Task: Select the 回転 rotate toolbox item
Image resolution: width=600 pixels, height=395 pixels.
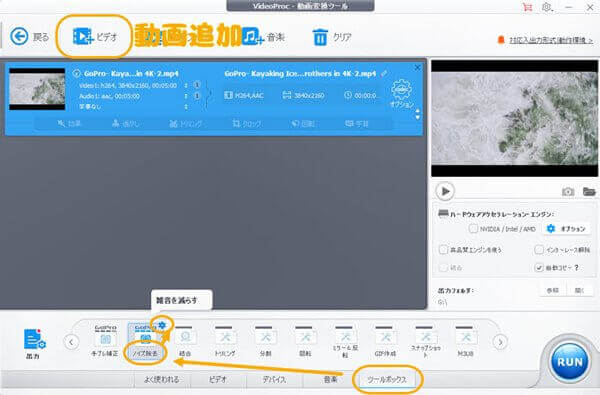Action: [305, 341]
